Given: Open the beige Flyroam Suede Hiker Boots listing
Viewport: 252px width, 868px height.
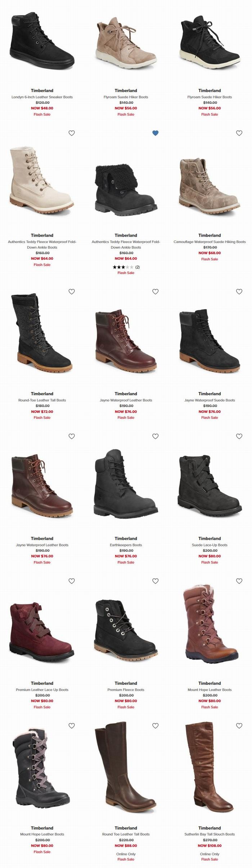Looking at the screenshot, I should [126, 97].
